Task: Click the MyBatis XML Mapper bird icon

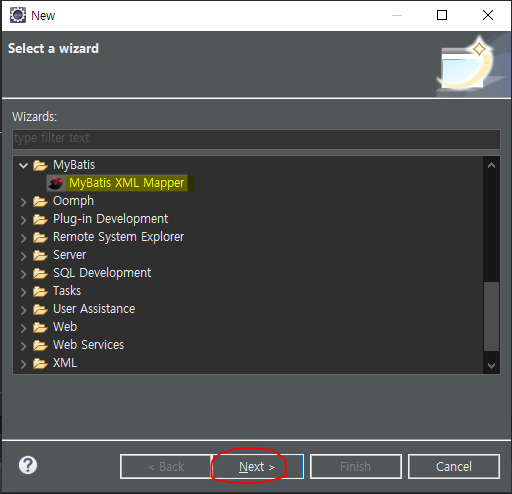Action: click(x=55, y=183)
